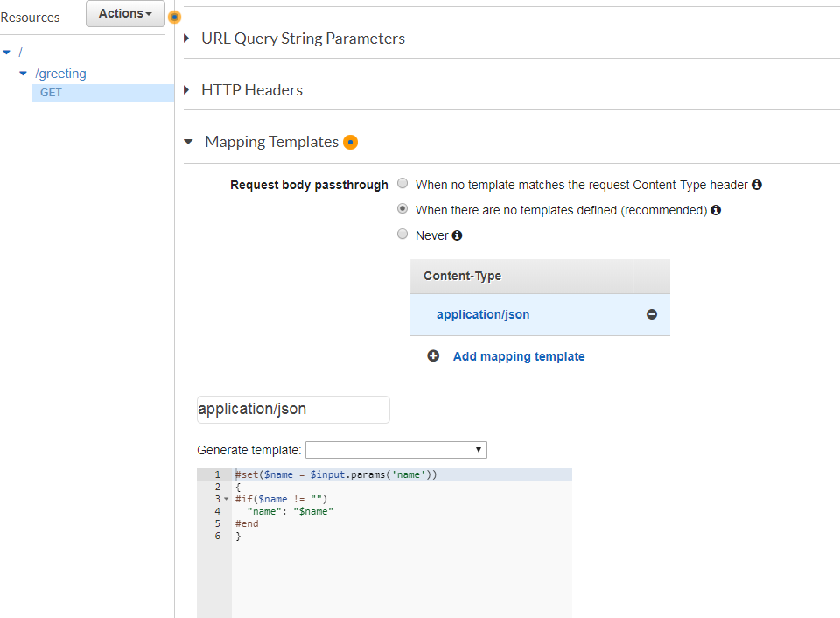This screenshot has width=840, height=618.
Task: Click the remove icon beside application/json
Action: pos(652,314)
